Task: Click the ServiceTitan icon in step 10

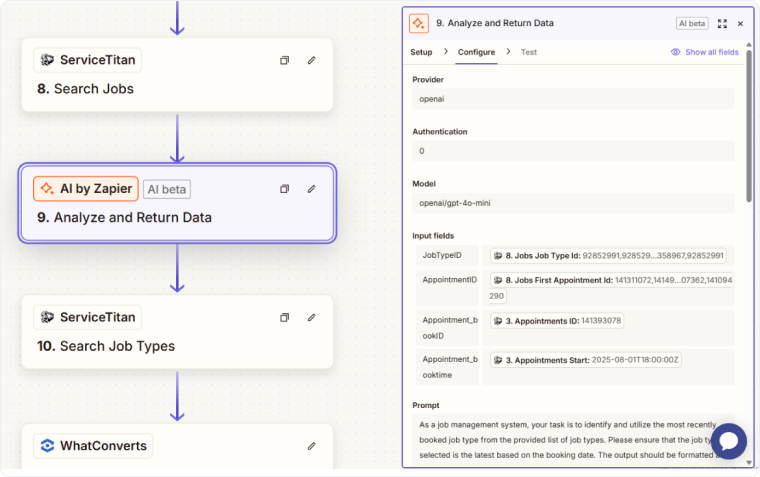Action: (47, 317)
